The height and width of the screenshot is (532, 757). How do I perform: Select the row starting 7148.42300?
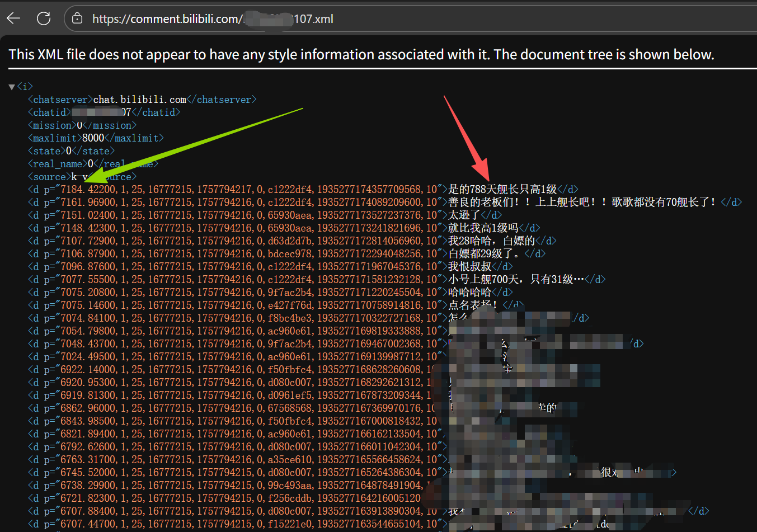[x=284, y=228]
